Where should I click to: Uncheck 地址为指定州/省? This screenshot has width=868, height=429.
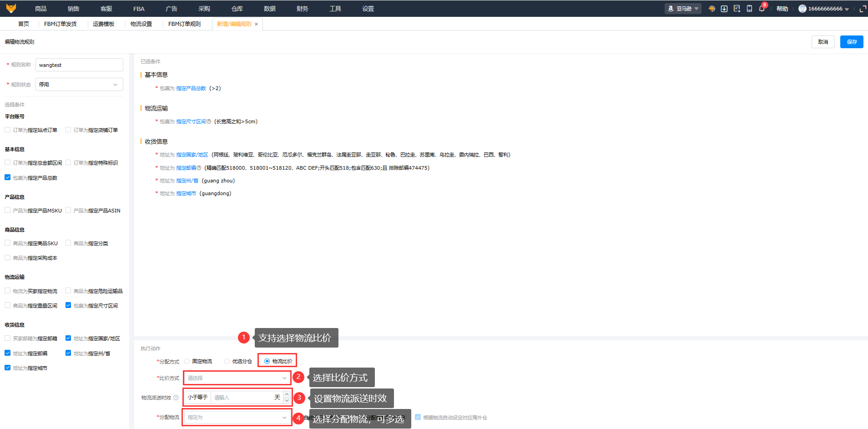click(x=68, y=353)
